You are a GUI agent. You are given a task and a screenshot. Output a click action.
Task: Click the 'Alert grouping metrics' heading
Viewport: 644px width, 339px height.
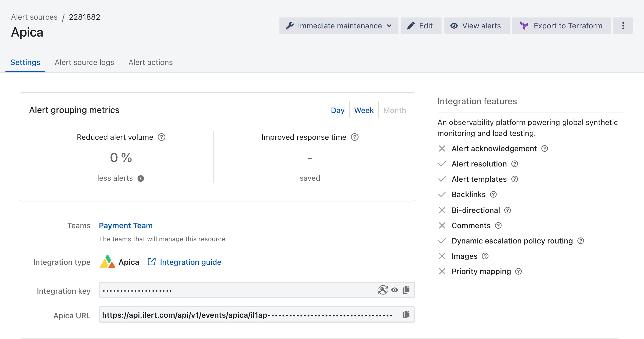[74, 110]
